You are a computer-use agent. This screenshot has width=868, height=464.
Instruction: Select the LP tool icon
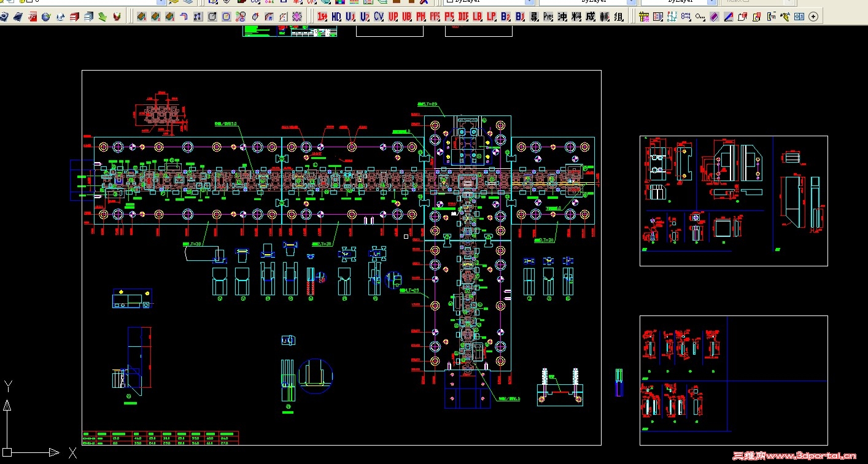492,17
